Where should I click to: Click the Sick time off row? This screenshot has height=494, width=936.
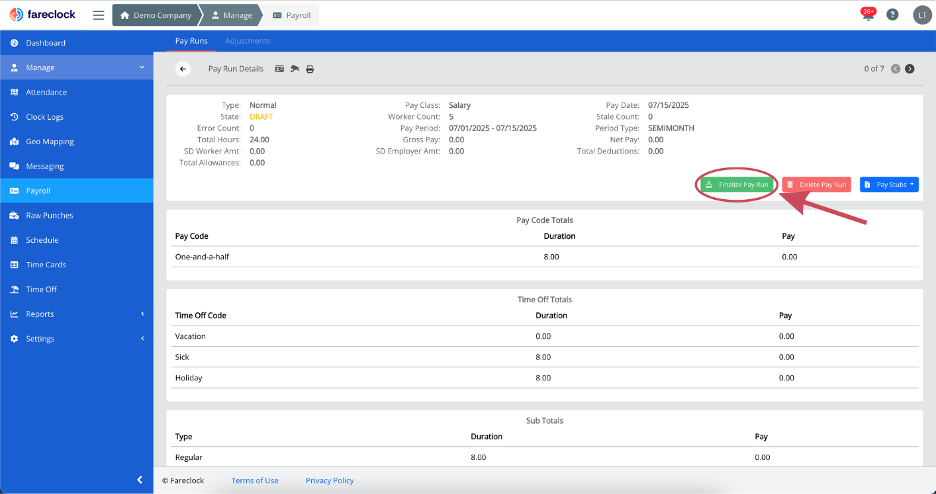(x=544, y=357)
